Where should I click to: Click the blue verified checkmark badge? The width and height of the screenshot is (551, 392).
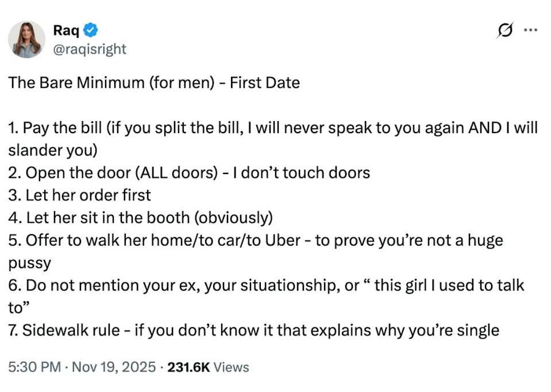[x=91, y=30]
